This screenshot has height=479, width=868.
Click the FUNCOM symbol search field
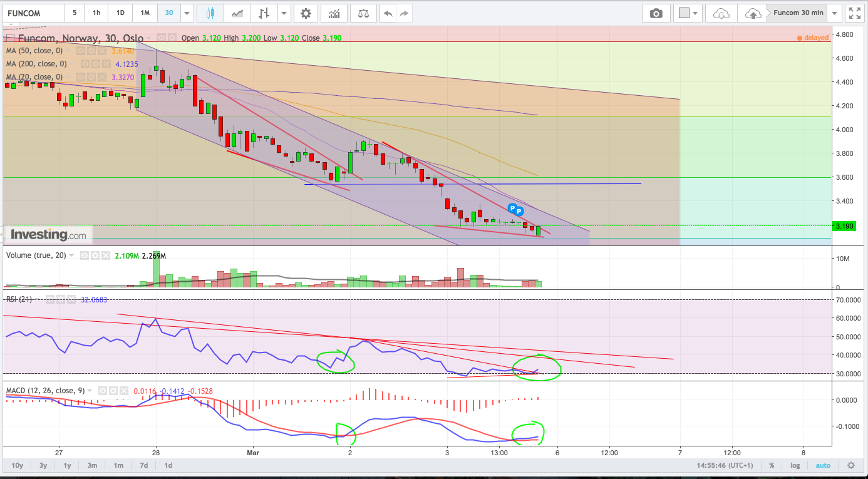(33, 13)
